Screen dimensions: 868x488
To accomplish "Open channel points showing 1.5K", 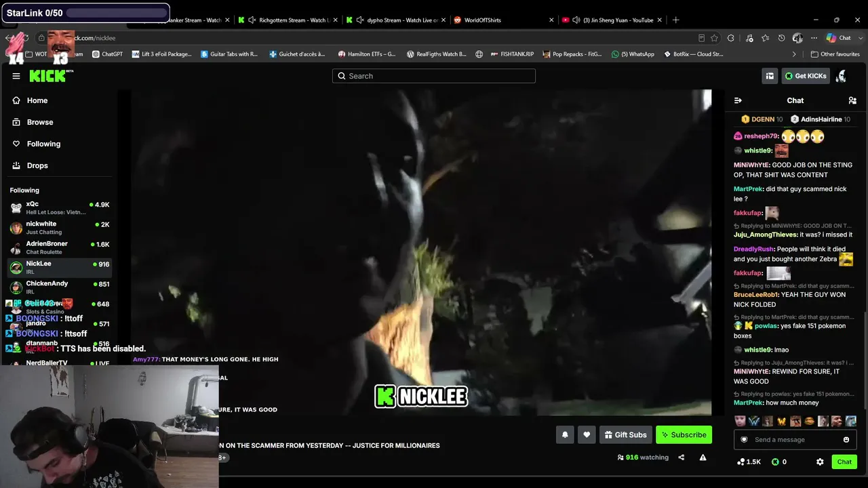I will 749,462.
